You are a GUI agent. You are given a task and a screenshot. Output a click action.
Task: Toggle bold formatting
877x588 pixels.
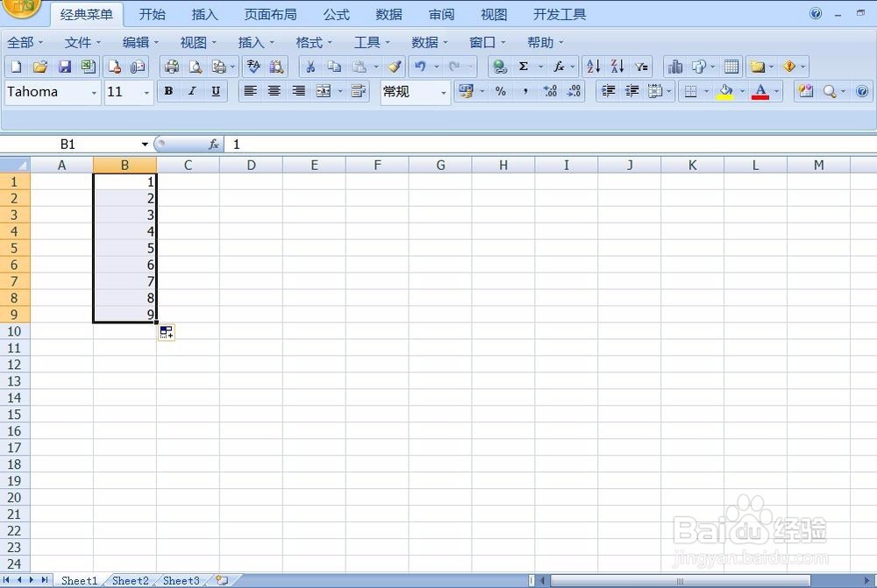click(168, 91)
